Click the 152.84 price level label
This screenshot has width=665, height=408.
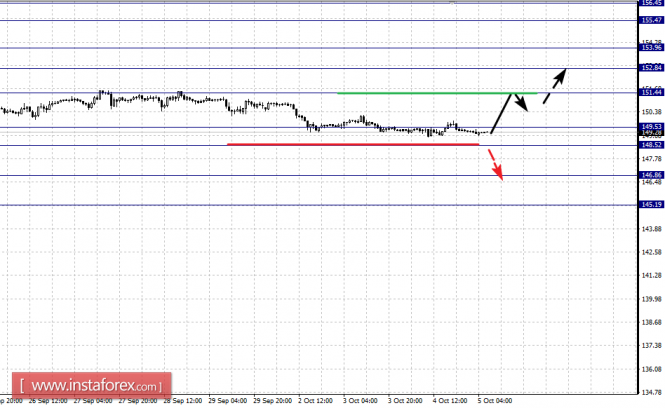(x=651, y=68)
